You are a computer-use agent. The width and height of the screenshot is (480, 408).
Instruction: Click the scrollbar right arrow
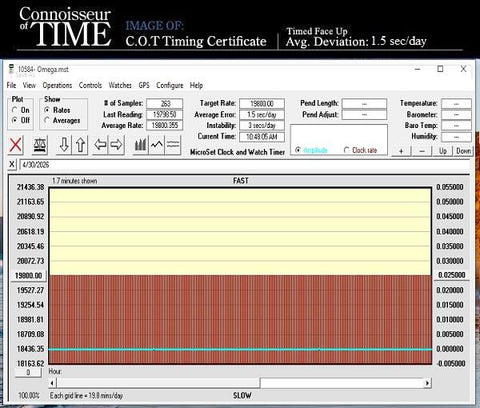[428, 383]
